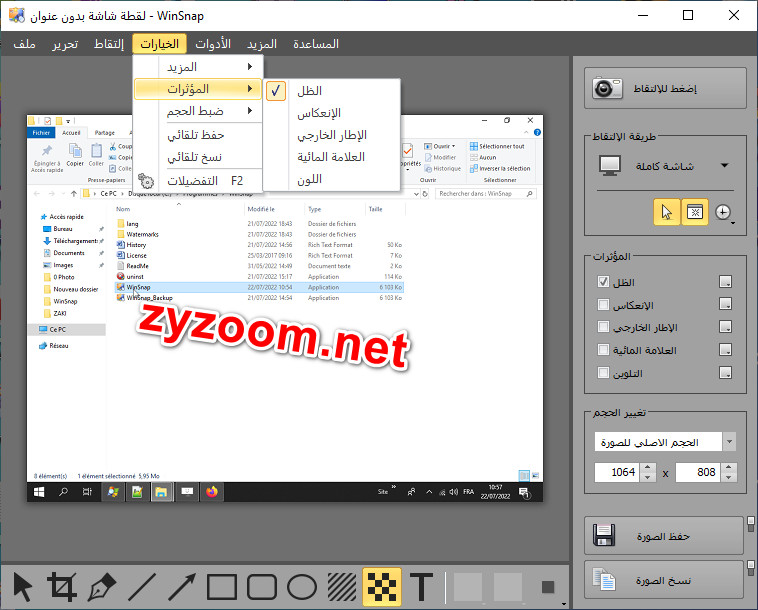Decrease the height 808 value
The width and height of the screenshot is (758, 610).
click(729, 477)
